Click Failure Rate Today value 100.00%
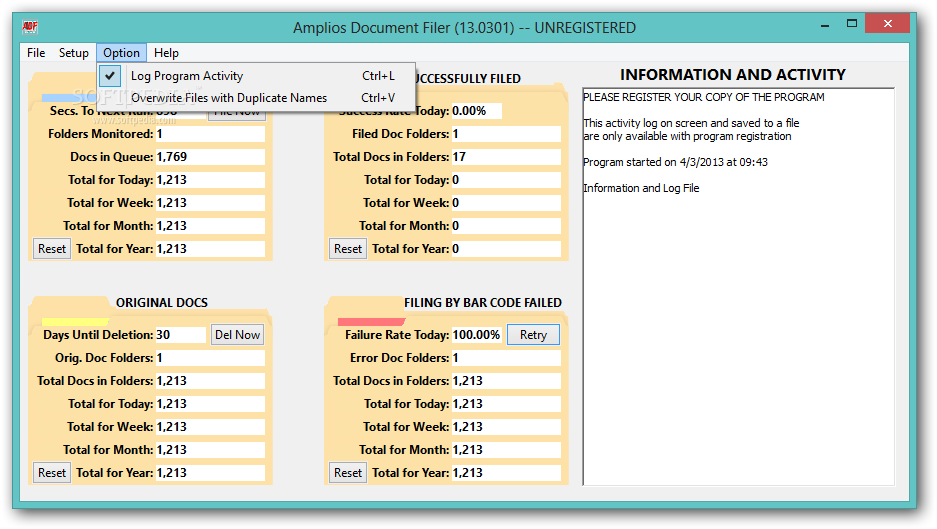Screen dimensions: 937x529 (476, 335)
